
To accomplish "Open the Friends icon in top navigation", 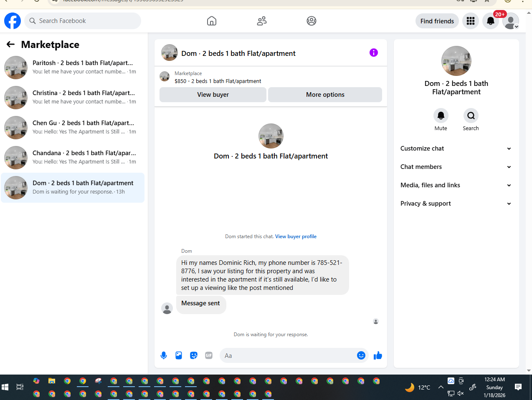I will point(262,21).
